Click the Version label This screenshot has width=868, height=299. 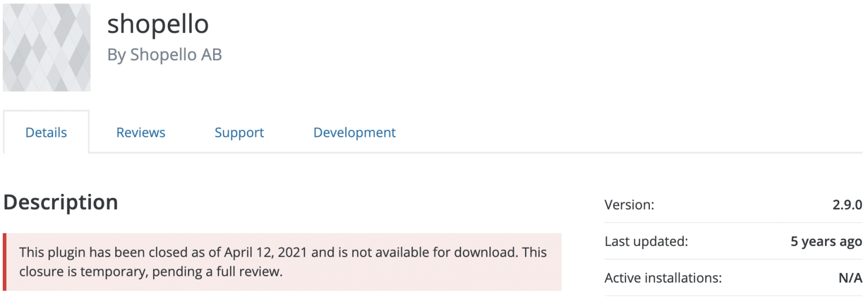point(629,205)
